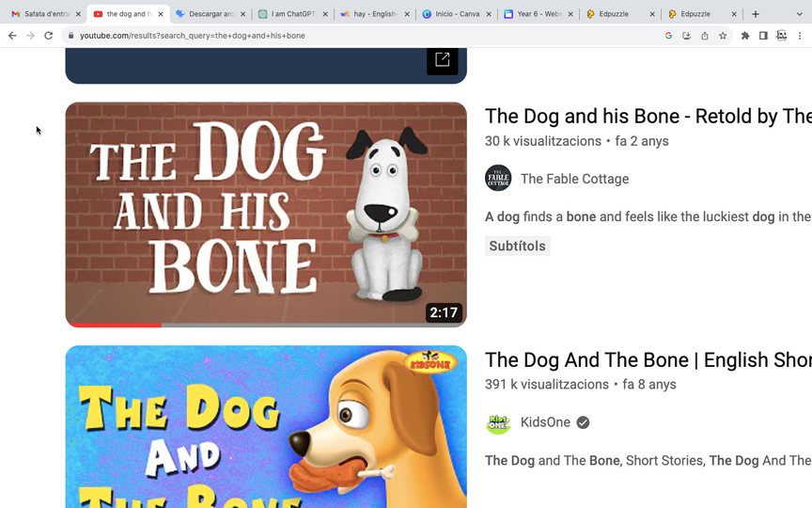The width and height of the screenshot is (812, 508).
Task: Close the Inicio - Canva tab
Action: pos(489,14)
